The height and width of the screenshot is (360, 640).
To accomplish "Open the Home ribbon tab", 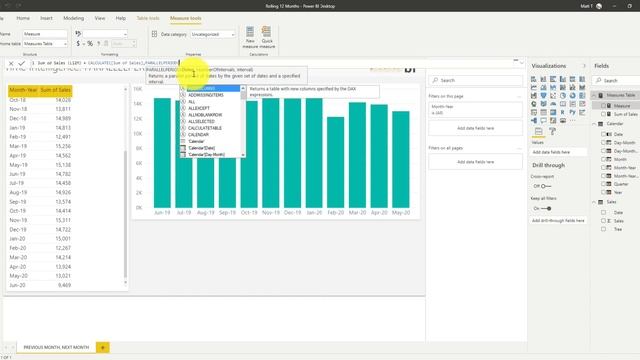I will click(23, 18).
